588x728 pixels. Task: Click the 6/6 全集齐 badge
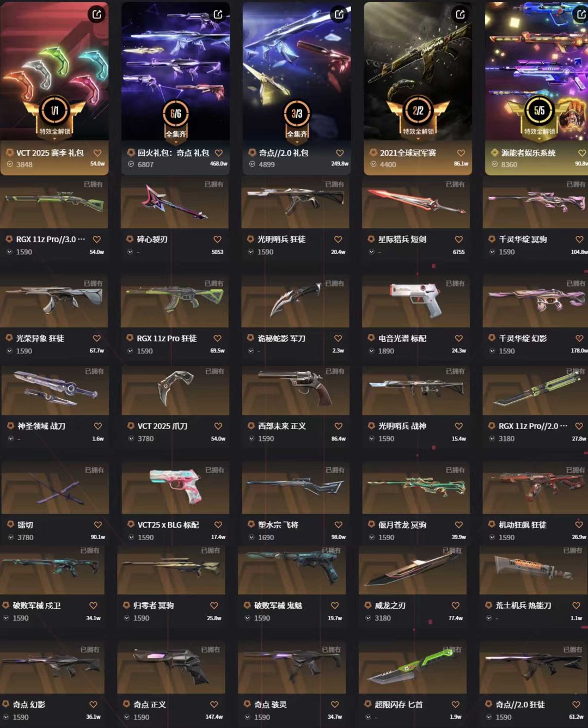click(x=175, y=119)
